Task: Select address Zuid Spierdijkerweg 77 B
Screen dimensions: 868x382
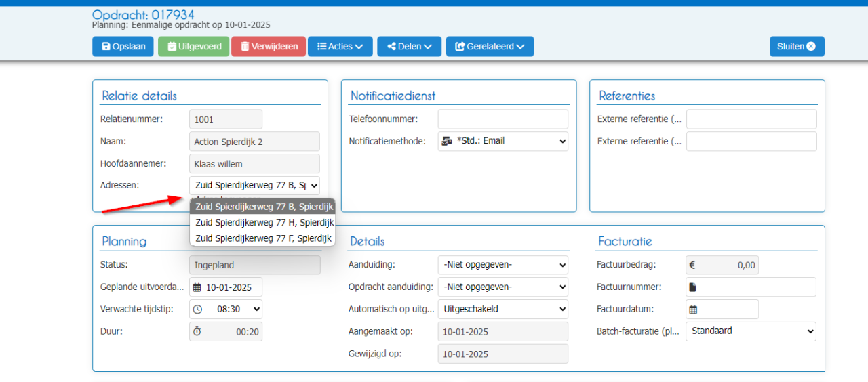Action: tap(262, 207)
